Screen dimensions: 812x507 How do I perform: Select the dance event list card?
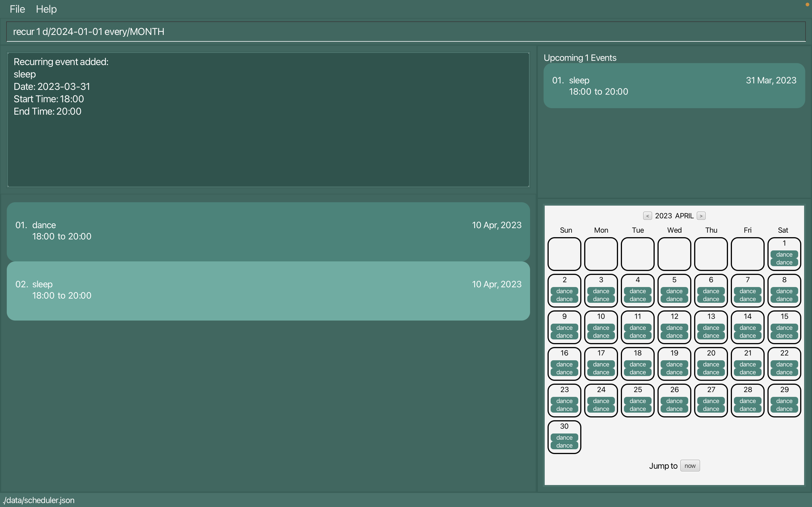268,231
